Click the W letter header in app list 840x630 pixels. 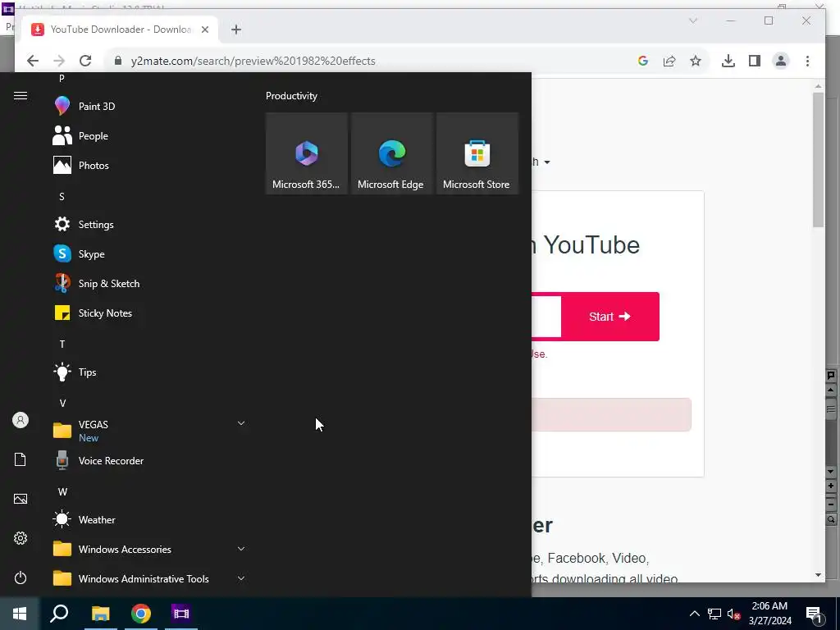click(62, 491)
